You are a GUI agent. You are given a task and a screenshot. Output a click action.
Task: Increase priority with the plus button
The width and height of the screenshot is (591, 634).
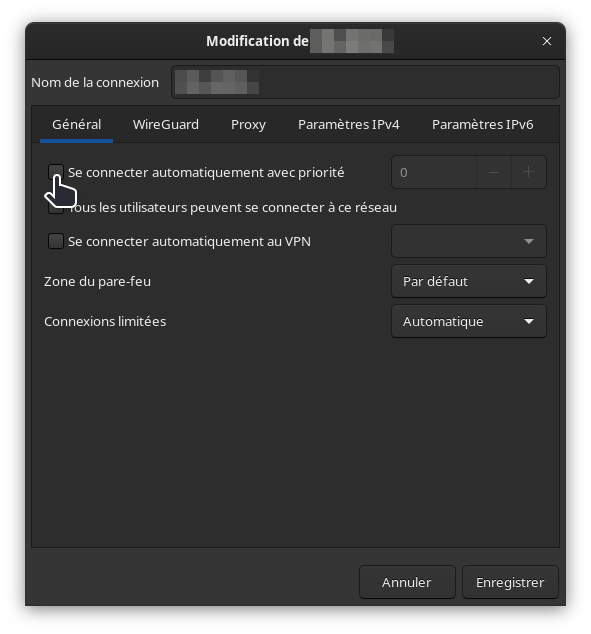pyautogui.click(x=528, y=172)
